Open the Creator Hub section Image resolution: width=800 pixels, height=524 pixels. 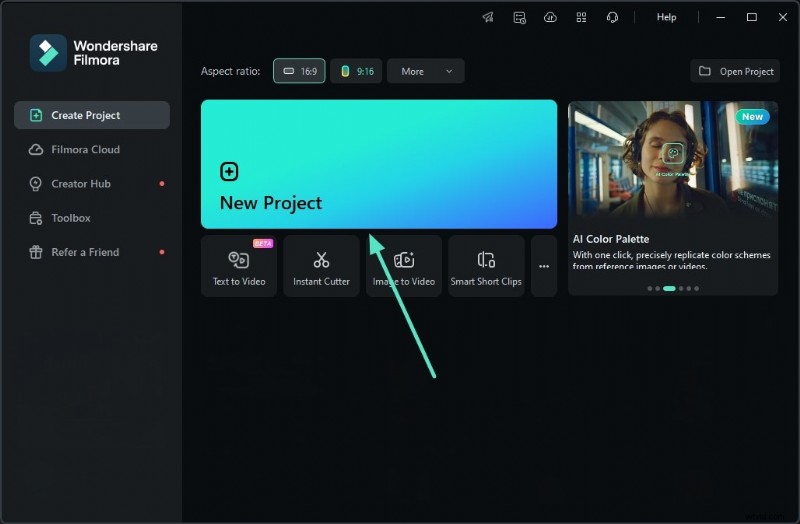click(x=81, y=184)
